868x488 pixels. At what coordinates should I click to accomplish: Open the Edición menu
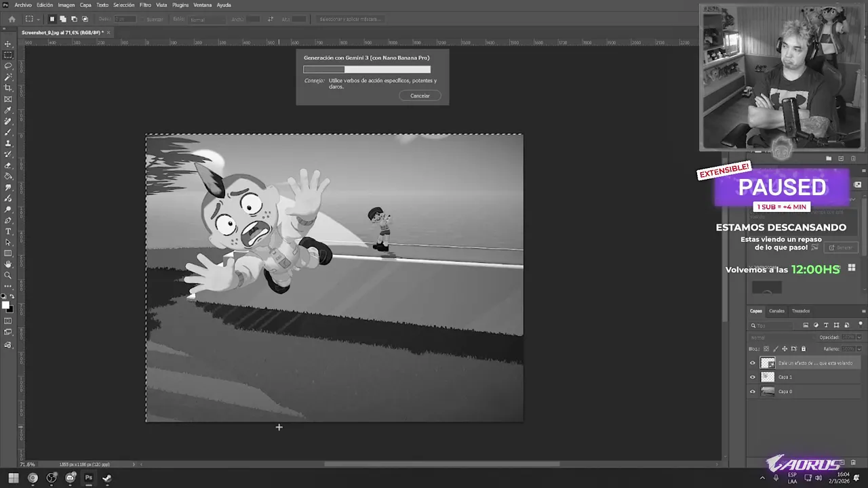point(45,5)
